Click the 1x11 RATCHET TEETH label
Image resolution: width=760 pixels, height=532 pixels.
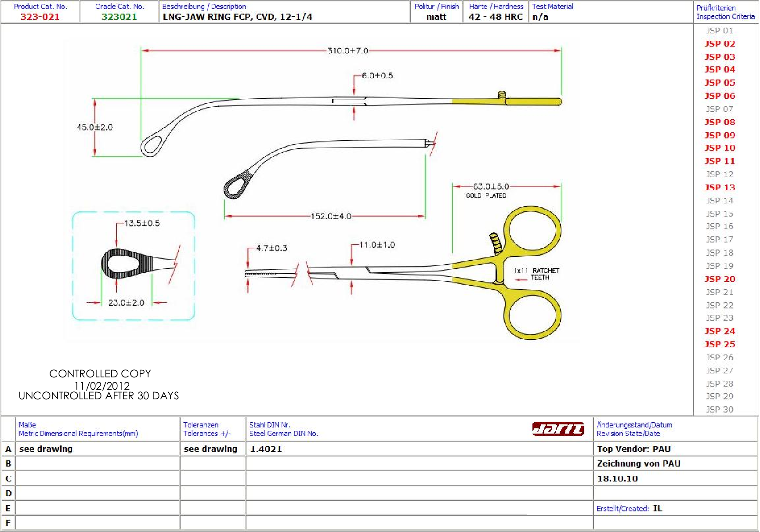536,274
